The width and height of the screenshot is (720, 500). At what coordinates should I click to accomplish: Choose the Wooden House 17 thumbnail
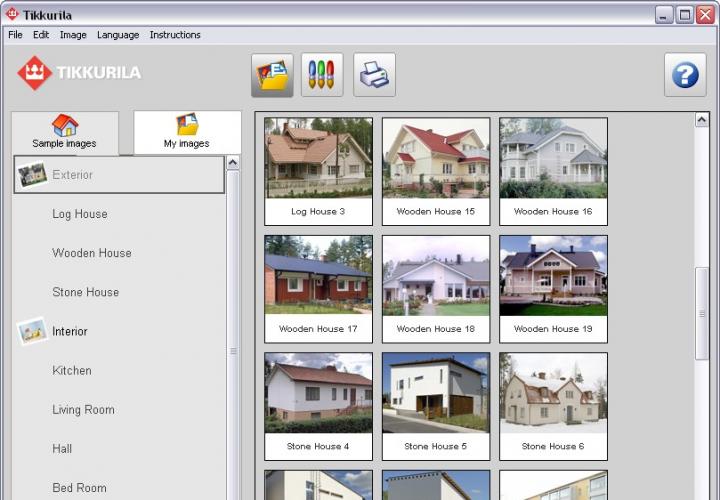coord(318,289)
